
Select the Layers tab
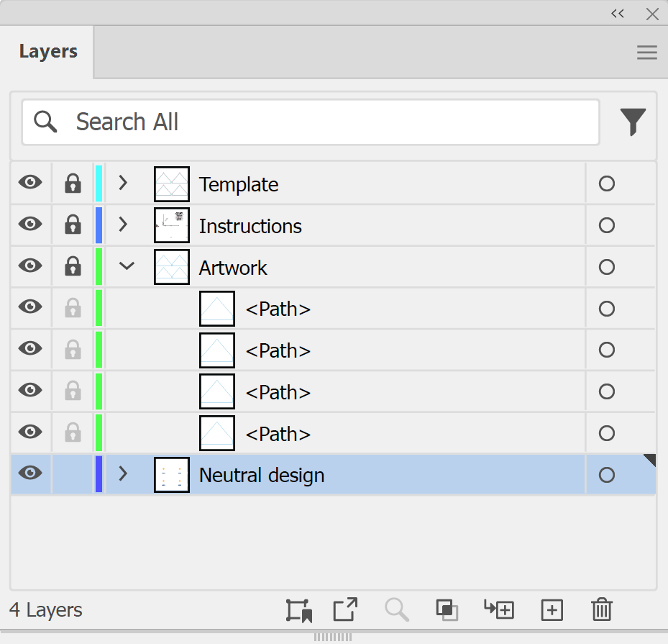pos(48,52)
